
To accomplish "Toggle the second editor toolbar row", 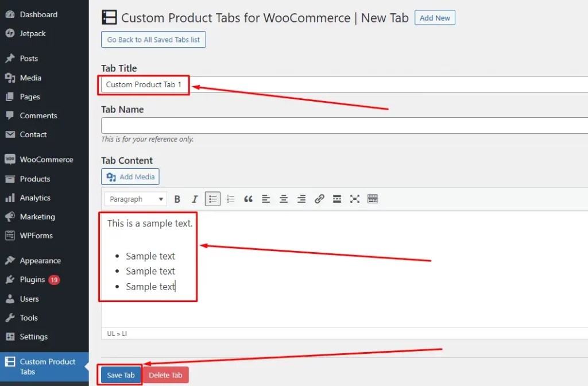I will (x=372, y=199).
